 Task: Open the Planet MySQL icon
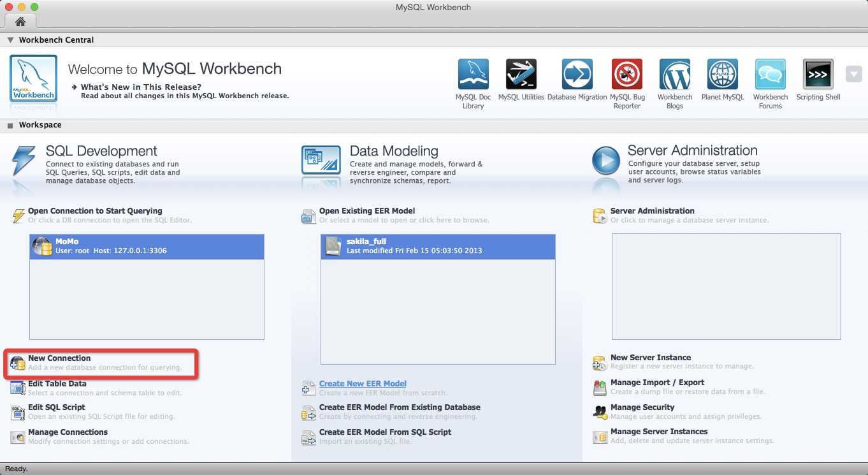723,74
